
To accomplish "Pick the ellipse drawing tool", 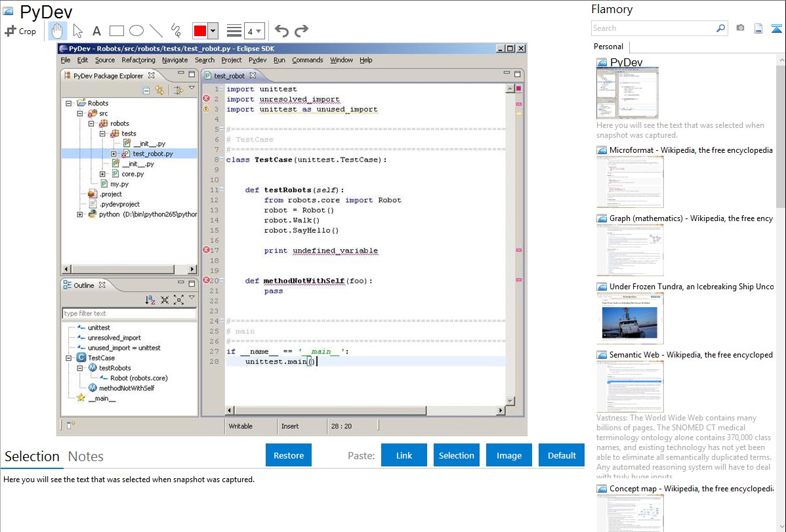I will click(136, 31).
